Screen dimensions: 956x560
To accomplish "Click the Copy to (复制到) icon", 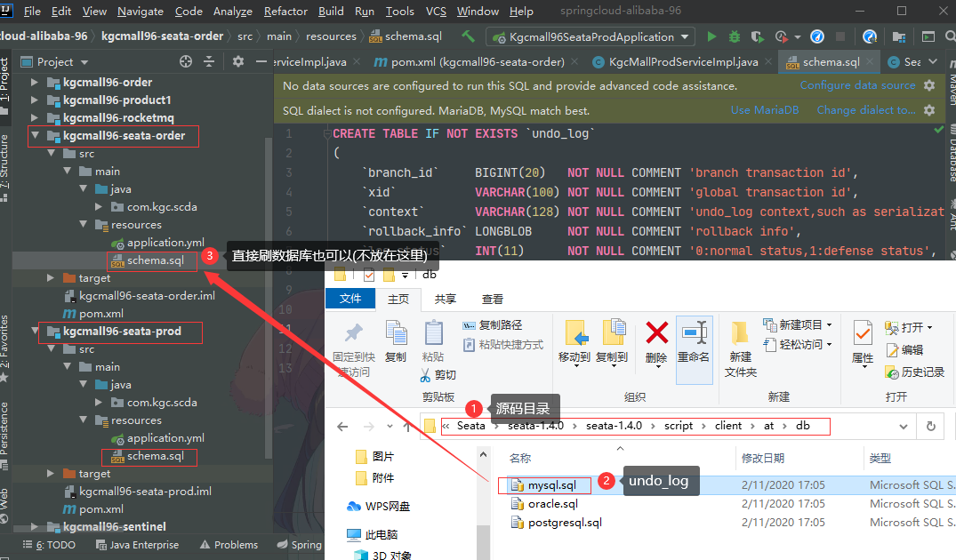I will [x=613, y=332].
